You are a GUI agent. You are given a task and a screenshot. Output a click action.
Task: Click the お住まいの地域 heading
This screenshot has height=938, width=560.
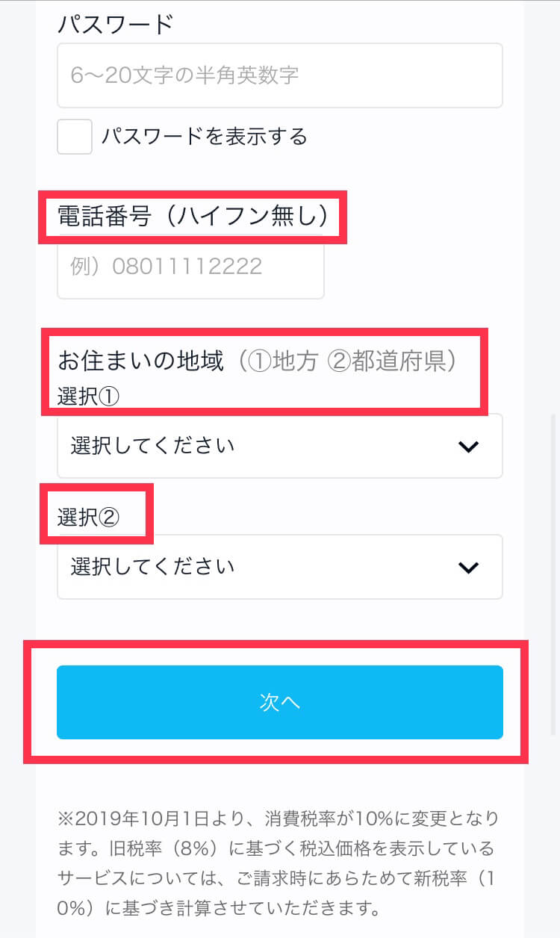pos(140,361)
